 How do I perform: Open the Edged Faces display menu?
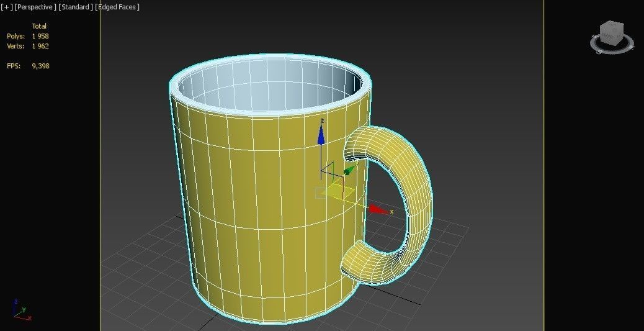(117, 7)
